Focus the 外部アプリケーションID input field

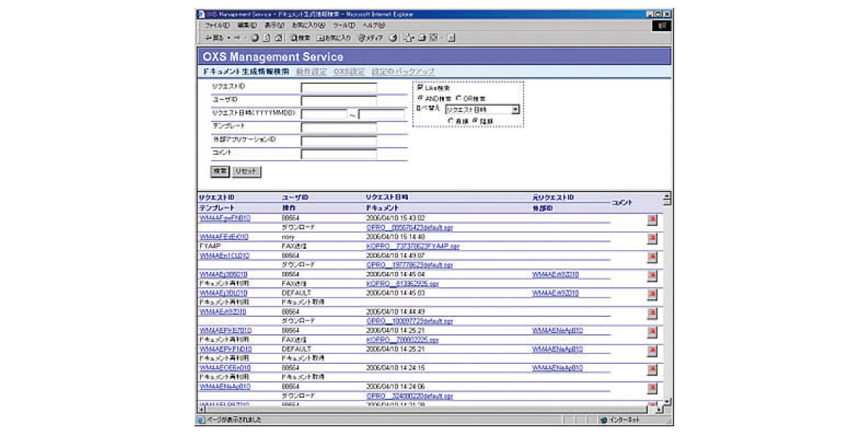(x=339, y=140)
